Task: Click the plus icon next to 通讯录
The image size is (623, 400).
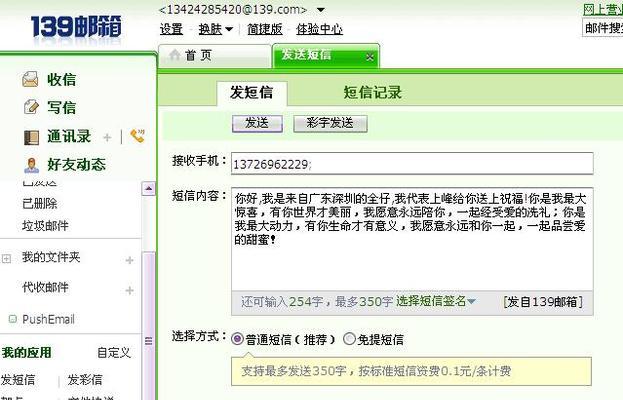Action: 107,137
